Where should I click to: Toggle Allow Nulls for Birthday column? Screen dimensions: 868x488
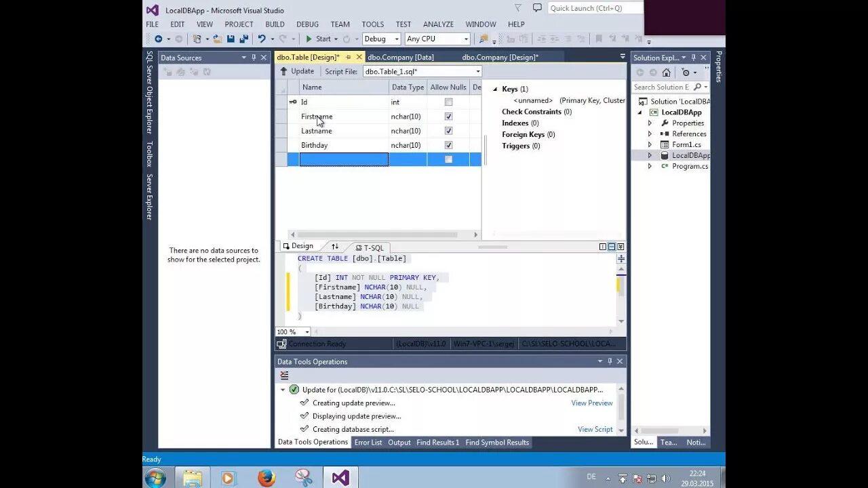coord(448,145)
